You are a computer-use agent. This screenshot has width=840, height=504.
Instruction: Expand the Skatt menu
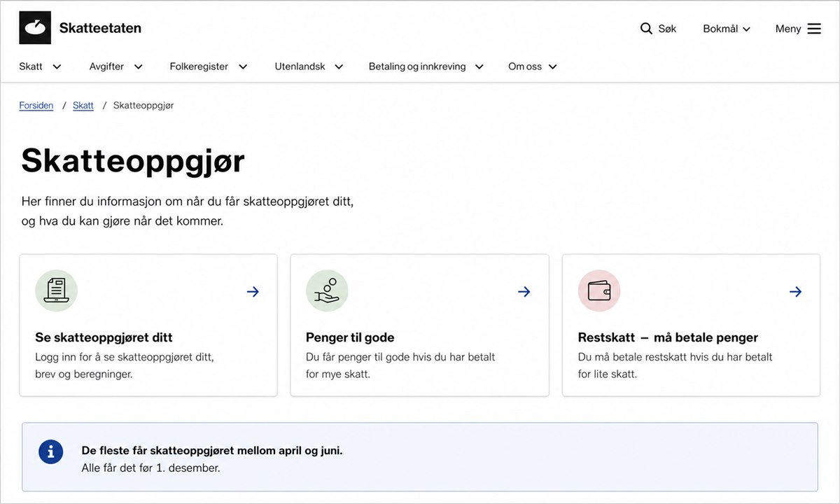41,66
